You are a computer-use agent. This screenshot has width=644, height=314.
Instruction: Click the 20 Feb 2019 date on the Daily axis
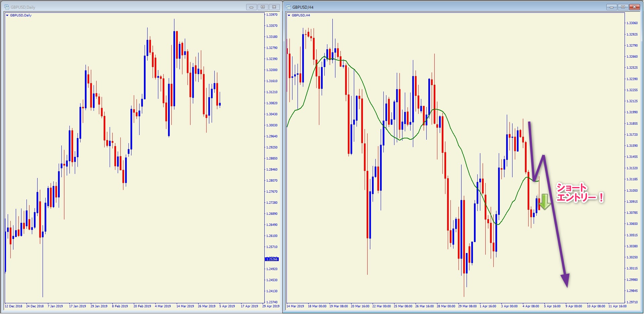tap(142, 306)
